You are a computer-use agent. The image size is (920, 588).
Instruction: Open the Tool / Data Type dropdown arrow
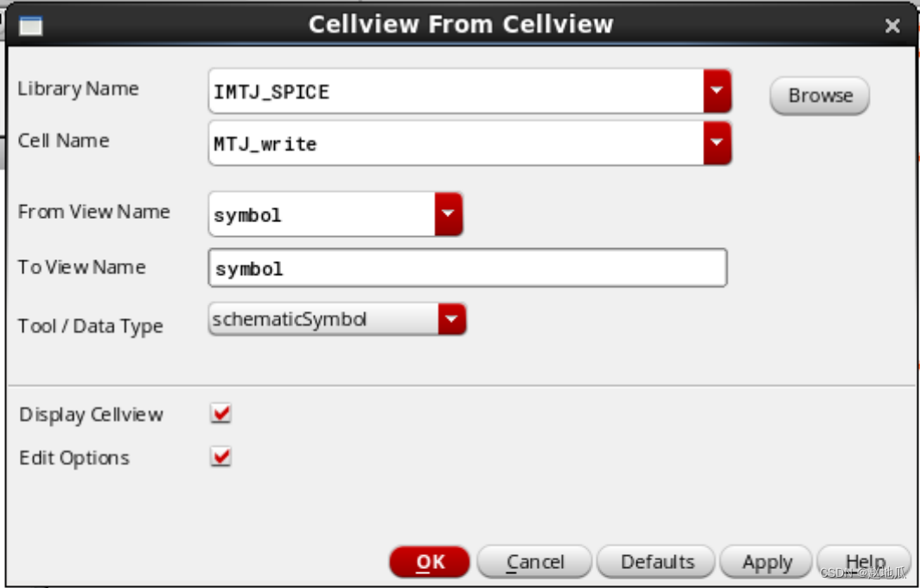451,320
